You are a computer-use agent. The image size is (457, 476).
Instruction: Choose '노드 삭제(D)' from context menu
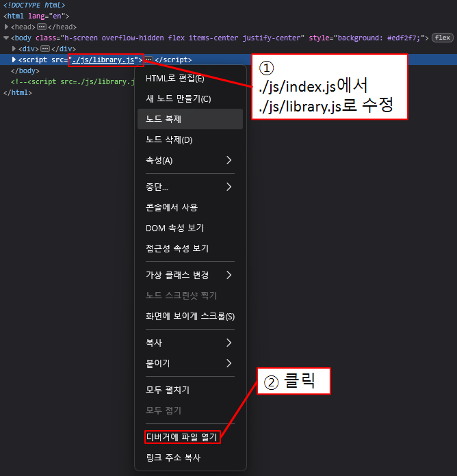point(169,140)
